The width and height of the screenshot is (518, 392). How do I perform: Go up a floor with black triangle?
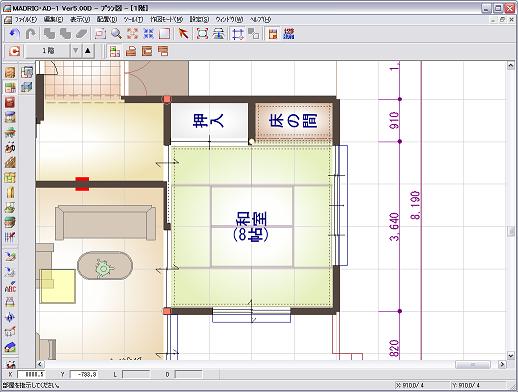(88, 51)
